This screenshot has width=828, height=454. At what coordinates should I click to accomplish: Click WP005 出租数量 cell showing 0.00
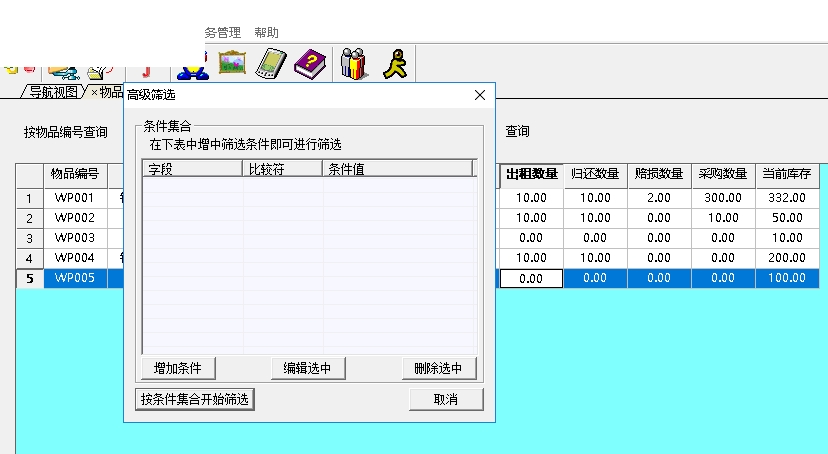coord(531,278)
